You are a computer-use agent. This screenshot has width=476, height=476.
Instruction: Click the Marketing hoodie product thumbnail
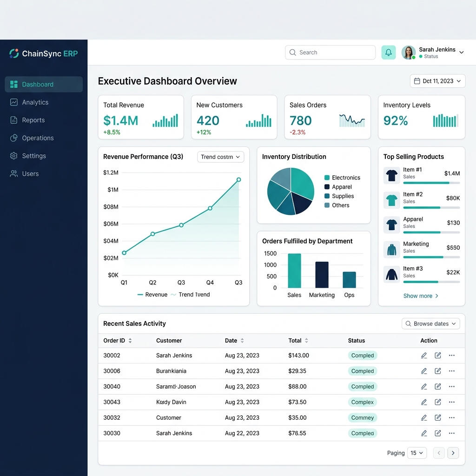391,250
